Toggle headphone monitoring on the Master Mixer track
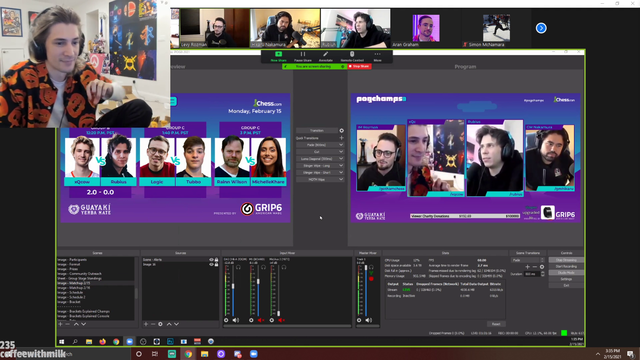Image resolution: width=640 pixels, height=360 pixels. pos(371,267)
